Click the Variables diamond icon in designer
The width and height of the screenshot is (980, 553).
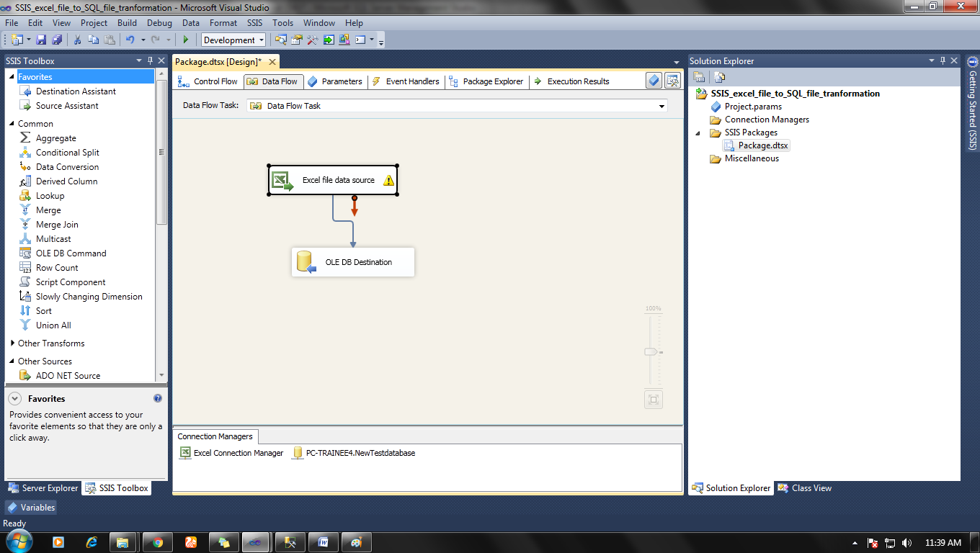[x=654, y=81]
